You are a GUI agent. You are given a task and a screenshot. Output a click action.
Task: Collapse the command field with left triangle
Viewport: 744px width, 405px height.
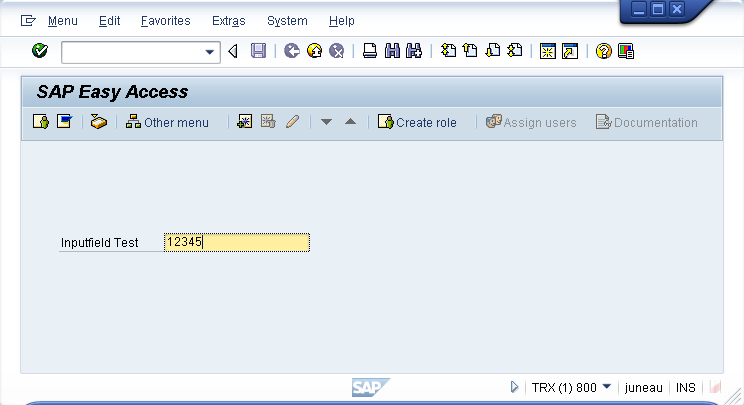pyautogui.click(x=233, y=51)
